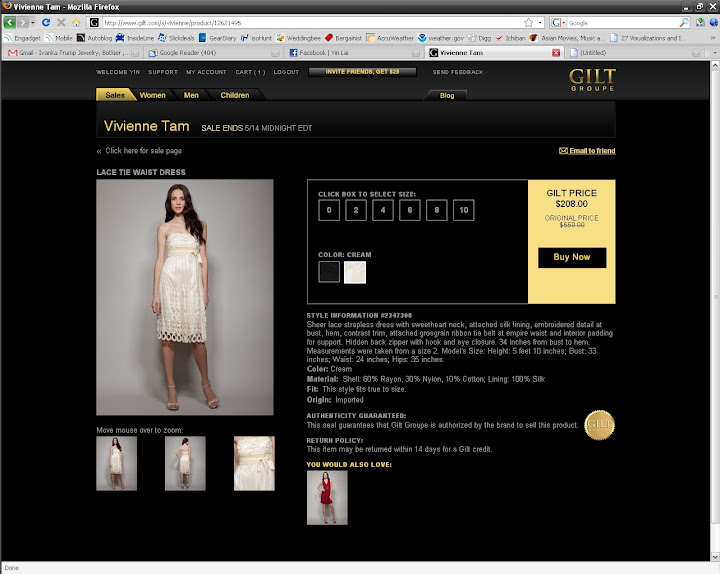Open the InsideLine bookmark
720x574 pixels.
pos(135,38)
